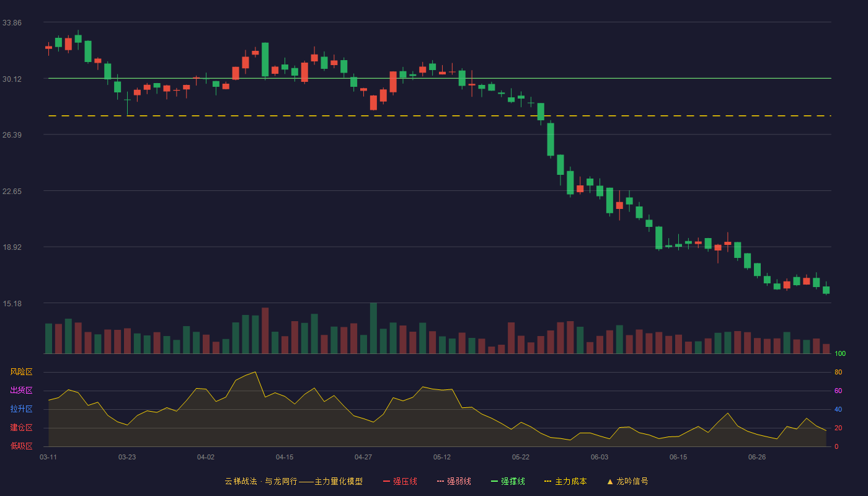Click the 04-15 date axis marker
This screenshot has height=496, width=868.
pos(285,457)
